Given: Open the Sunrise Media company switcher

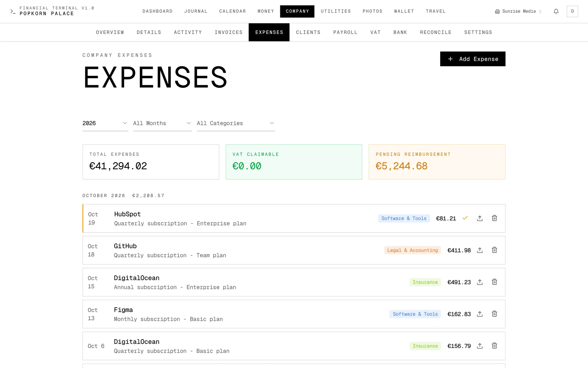Looking at the screenshot, I should click(x=518, y=11).
